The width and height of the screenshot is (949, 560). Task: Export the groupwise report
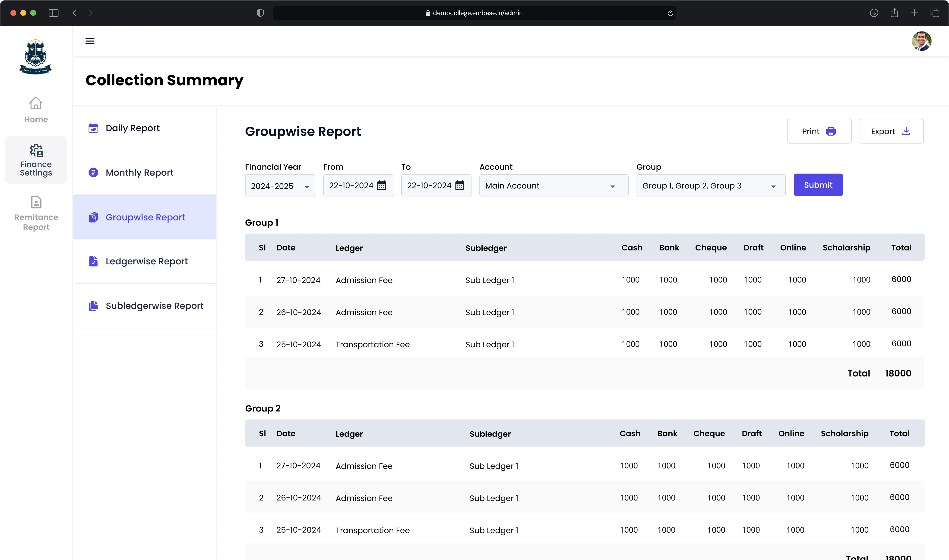891,131
